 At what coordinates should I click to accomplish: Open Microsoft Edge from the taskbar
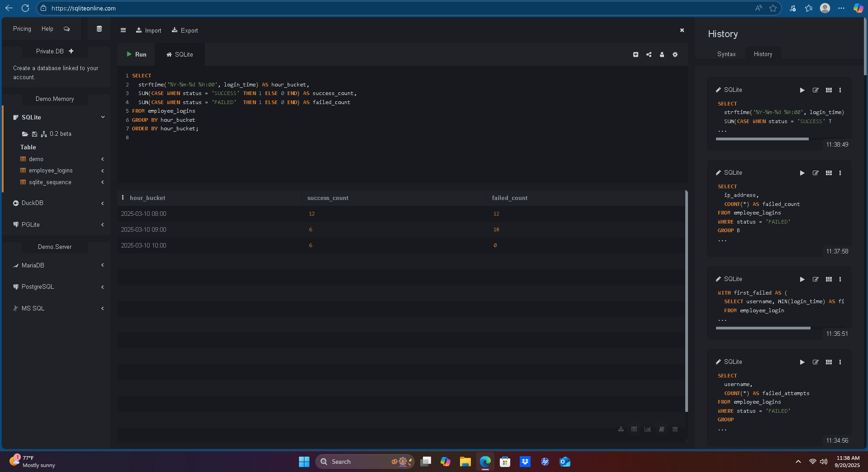point(485,462)
